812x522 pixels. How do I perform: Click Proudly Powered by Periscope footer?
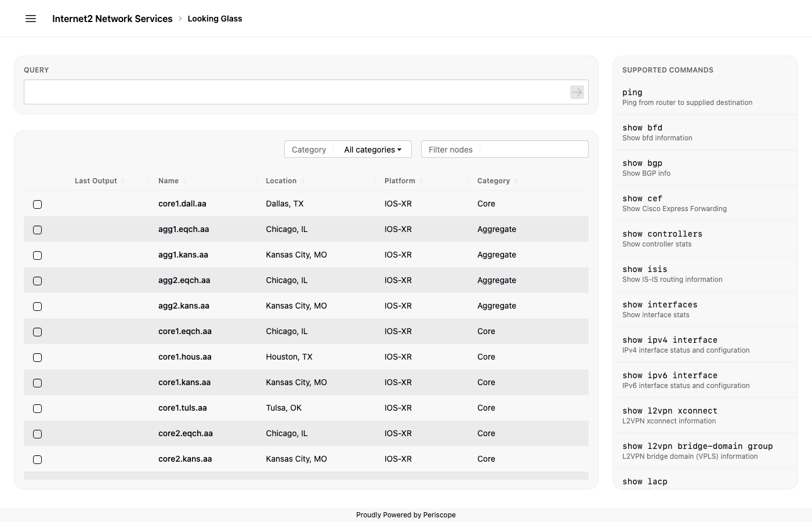pos(406,515)
